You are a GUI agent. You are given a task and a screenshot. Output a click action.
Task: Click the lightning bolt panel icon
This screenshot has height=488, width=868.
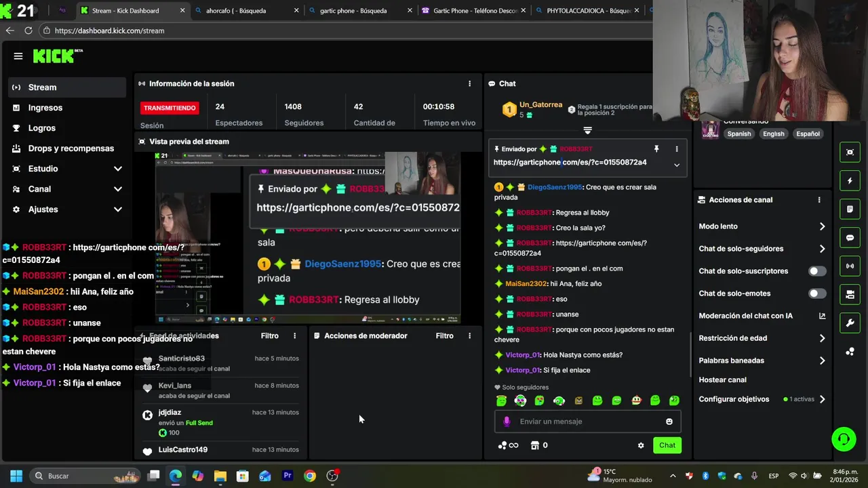coord(850,181)
